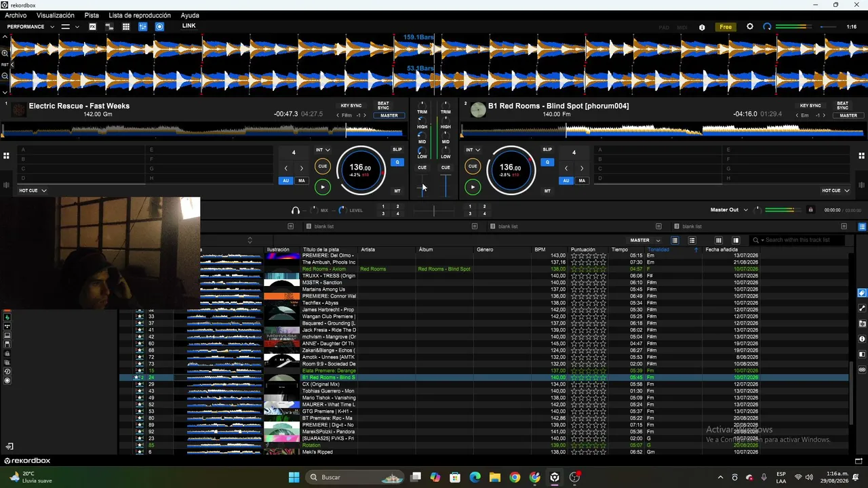Adjust the channel 1 volume fader
Screen dimensions: 868x488
coord(422,187)
